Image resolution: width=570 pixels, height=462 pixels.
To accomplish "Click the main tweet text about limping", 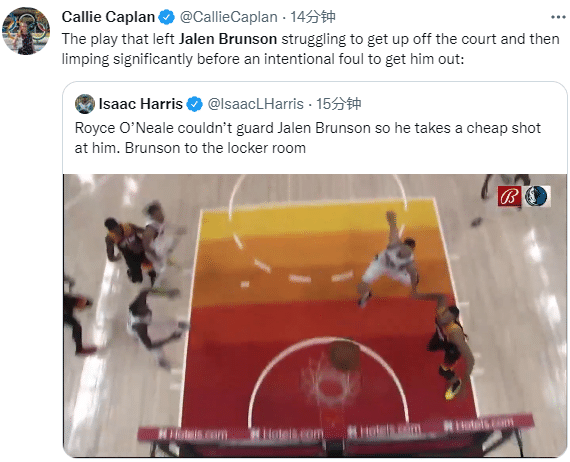I will coord(310,49).
